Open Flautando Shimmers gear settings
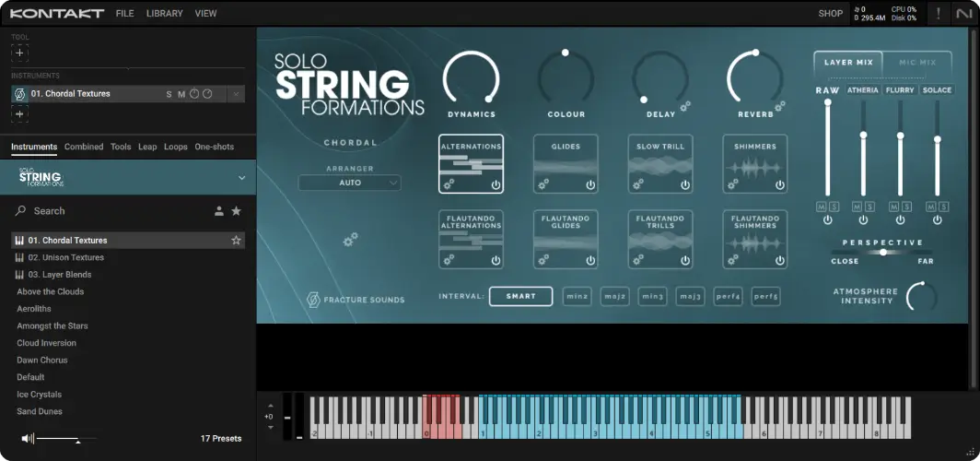This screenshot has height=461, width=980. click(733, 260)
